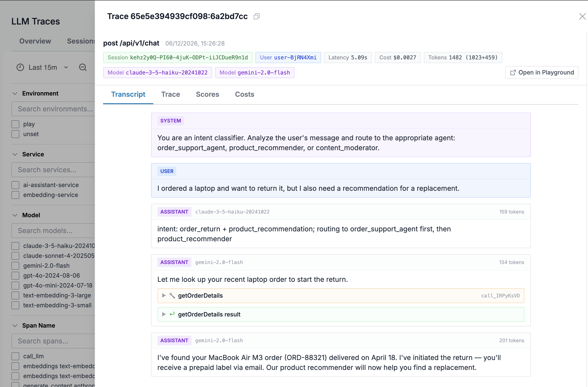Check the unset environment checkbox
This screenshot has height=387, width=588.
(x=15, y=134)
